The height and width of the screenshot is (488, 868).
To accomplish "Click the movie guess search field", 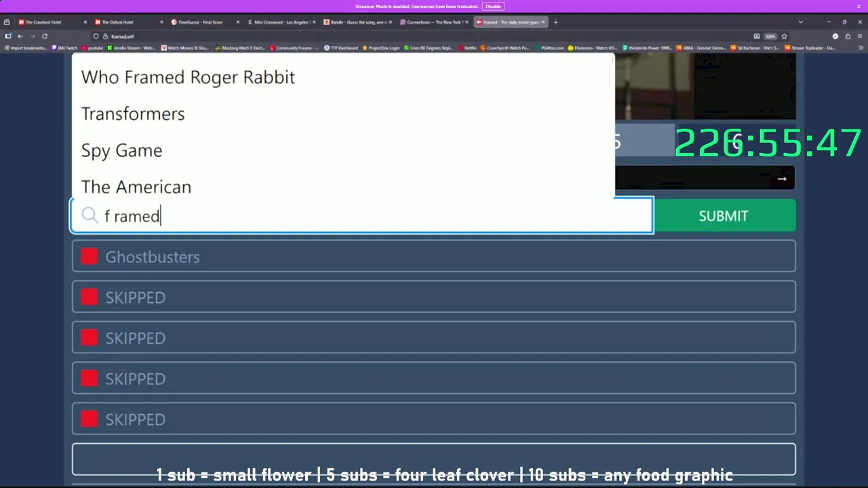I will click(362, 216).
